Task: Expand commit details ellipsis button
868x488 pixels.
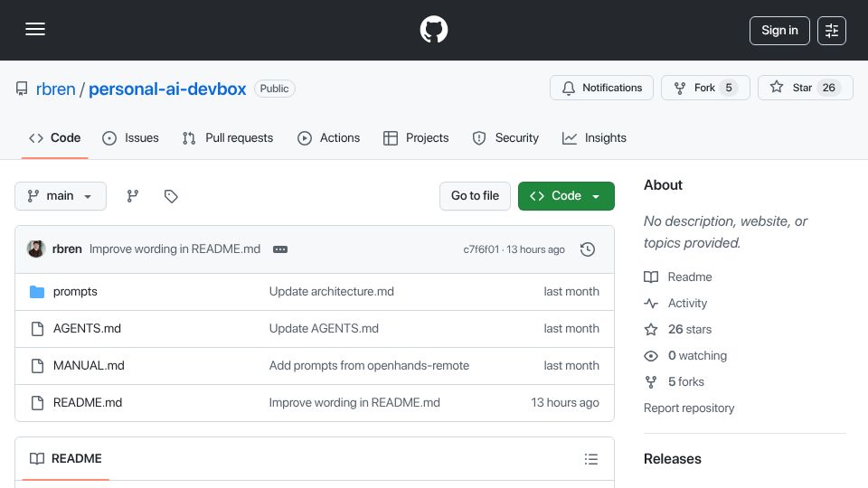Action: coord(280,249)
